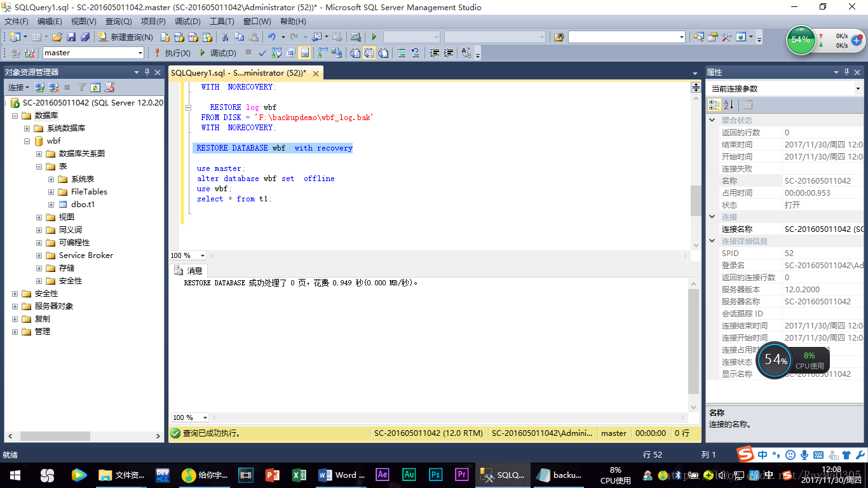Click the 新建查询(N) button
The height and width of the screenshot is (488, 868).
125,37
